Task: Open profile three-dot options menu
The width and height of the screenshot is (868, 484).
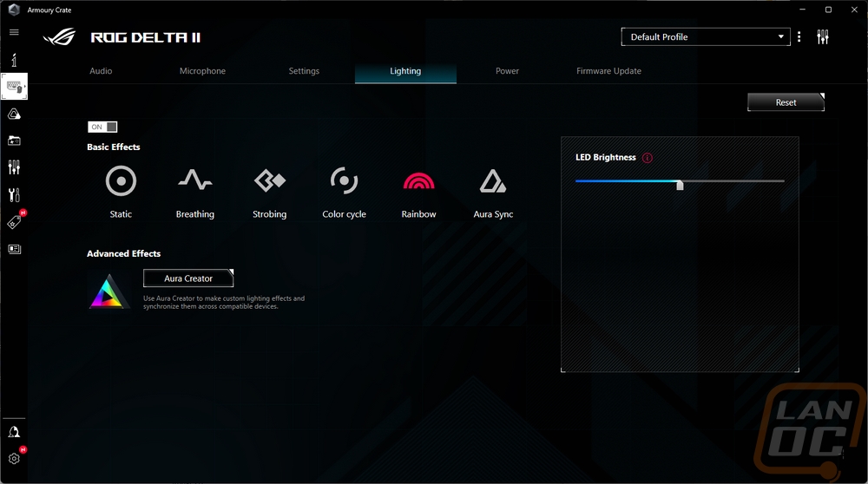Action: pyautogui.click(x=799, y=37)
